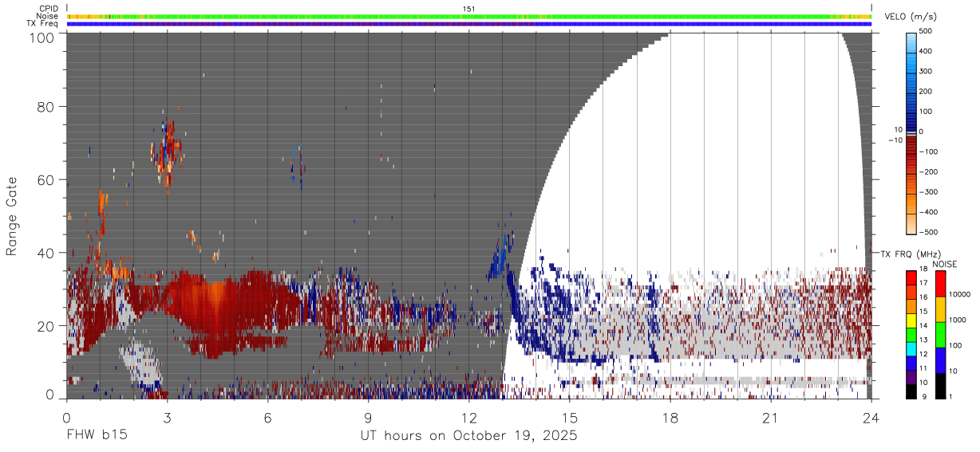Image resolution: width=980 pixels, height=452 pixels.
Task: Click the CPID value 151
Action: (469, 9)
